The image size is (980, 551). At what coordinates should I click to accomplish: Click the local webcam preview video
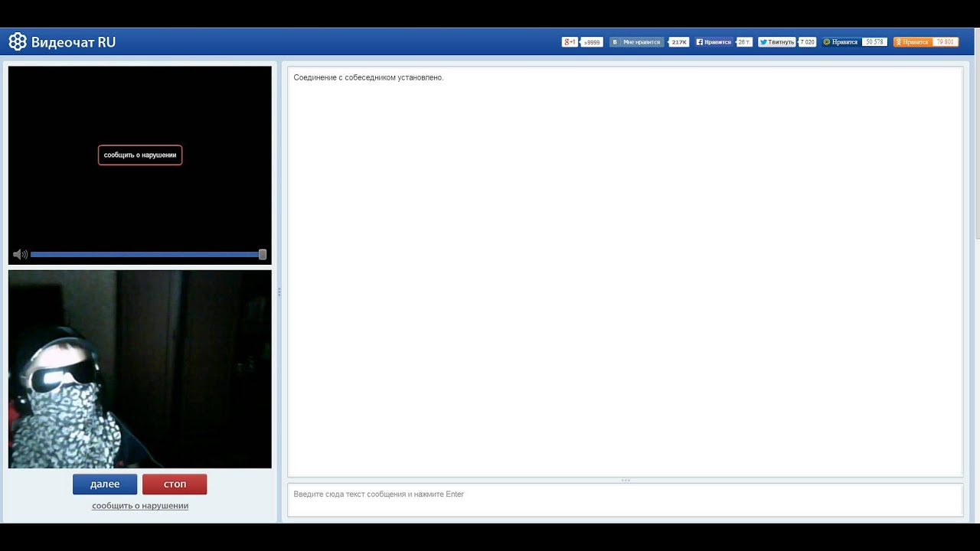click(140, 369)
